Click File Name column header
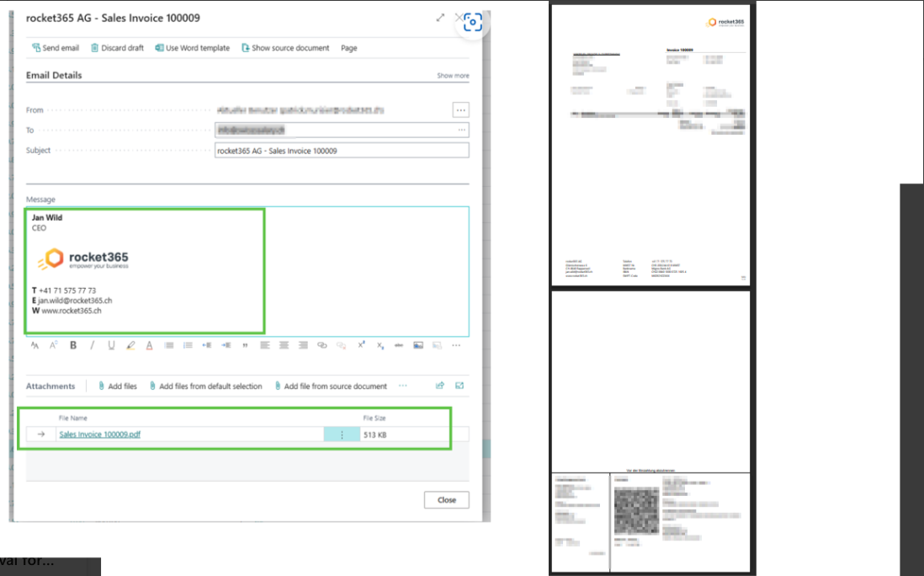 click(73, 418)
